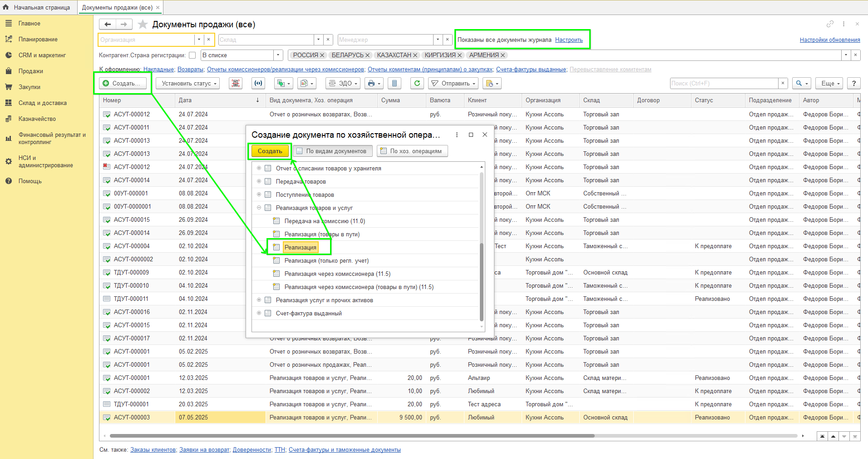Click the barcode scan toolbar icon

click(x=235, y=83)
